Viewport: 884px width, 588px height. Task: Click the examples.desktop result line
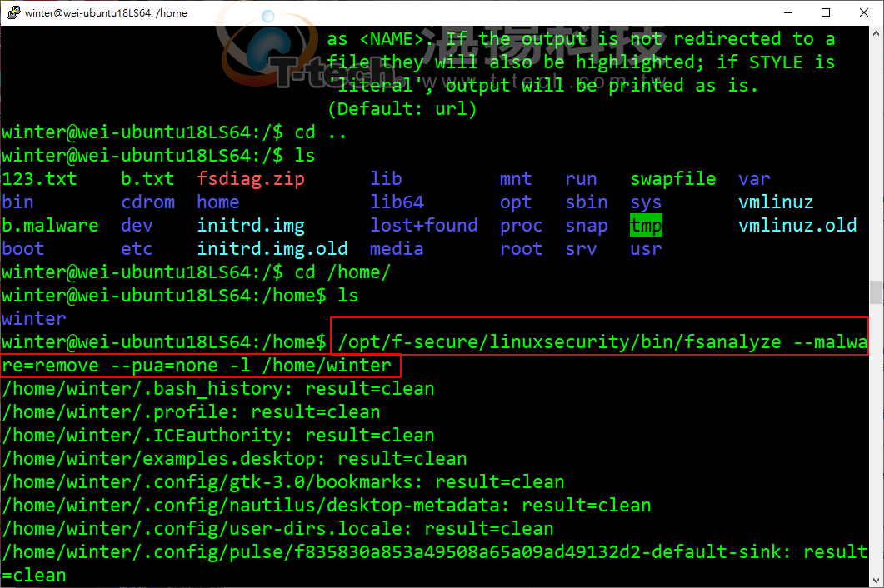click(234, 459)
